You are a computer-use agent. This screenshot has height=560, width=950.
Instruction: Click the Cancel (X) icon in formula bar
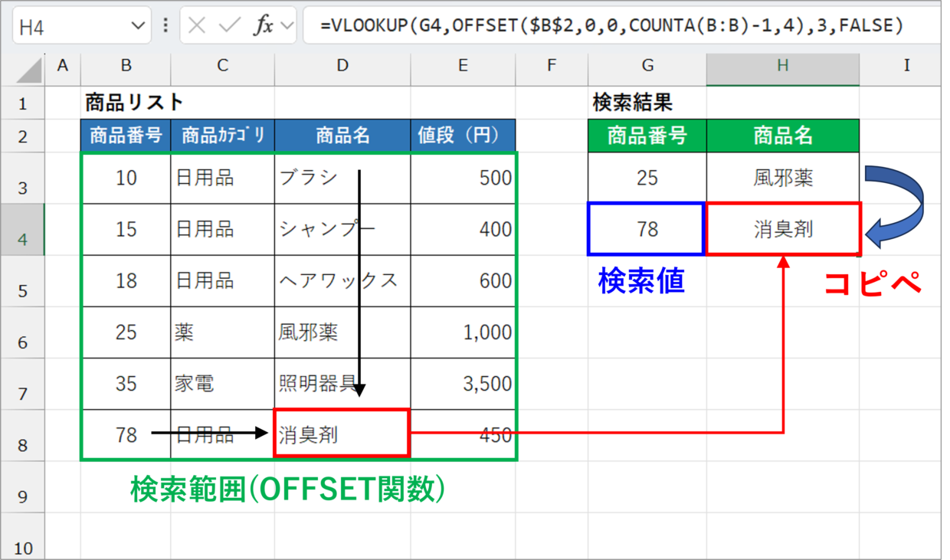[x=197, y=26]
